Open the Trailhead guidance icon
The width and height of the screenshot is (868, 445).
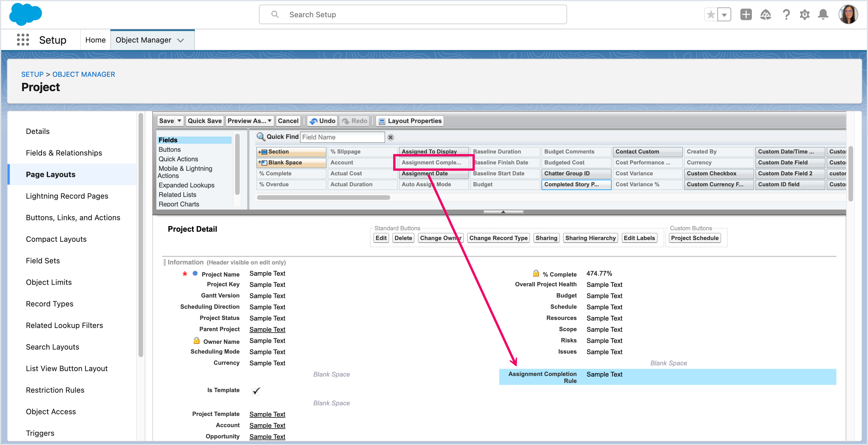click(766, 14)
